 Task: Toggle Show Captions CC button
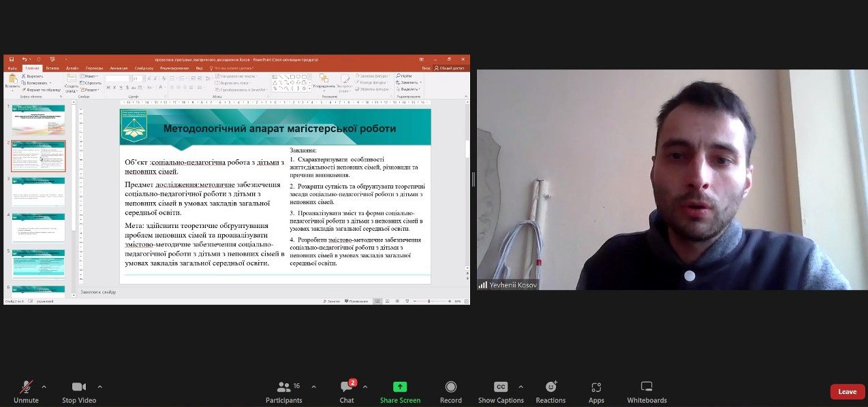[501, 387]
